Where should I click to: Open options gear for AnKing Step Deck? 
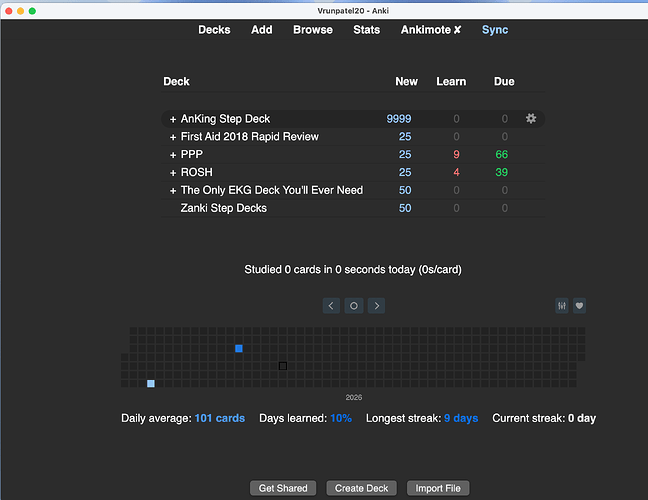click(x=531, y=119)
